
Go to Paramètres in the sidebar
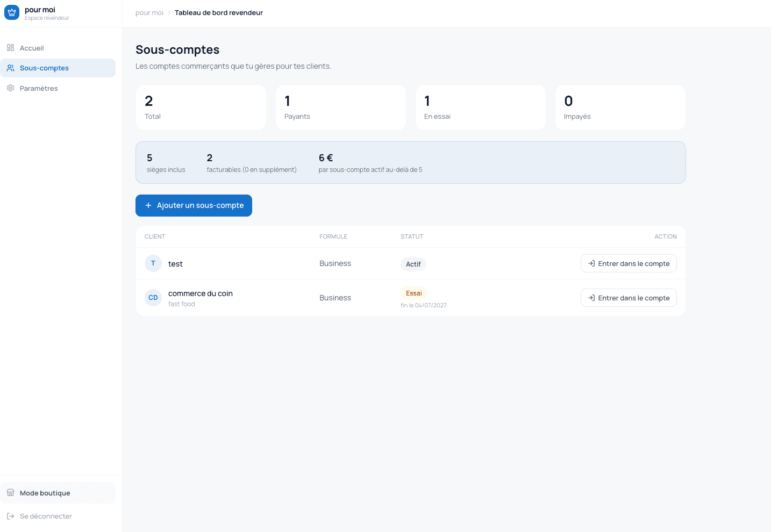pos(58,88)
